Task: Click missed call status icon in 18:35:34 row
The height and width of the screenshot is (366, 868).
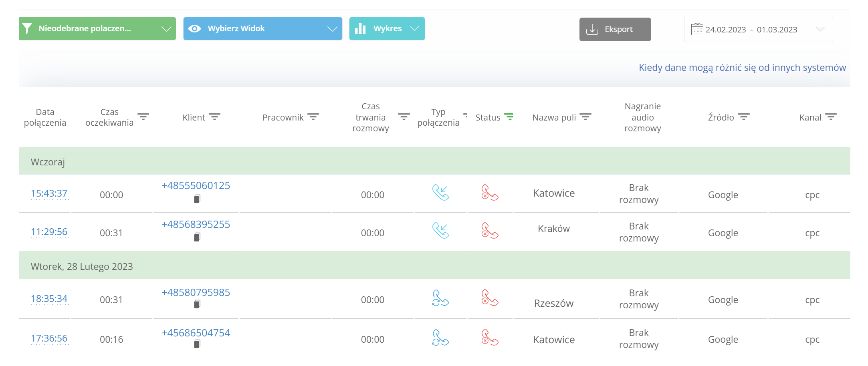Action: point(490,298)
